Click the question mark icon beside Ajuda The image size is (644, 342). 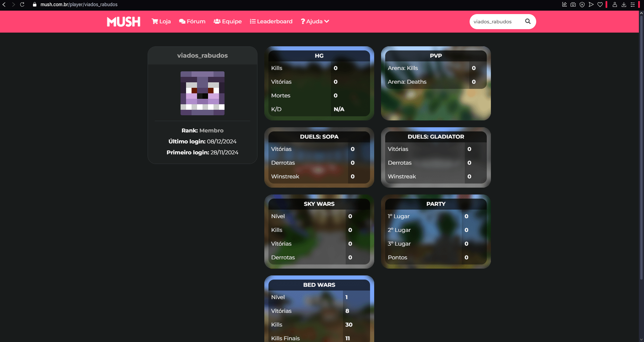click(303, 21)
